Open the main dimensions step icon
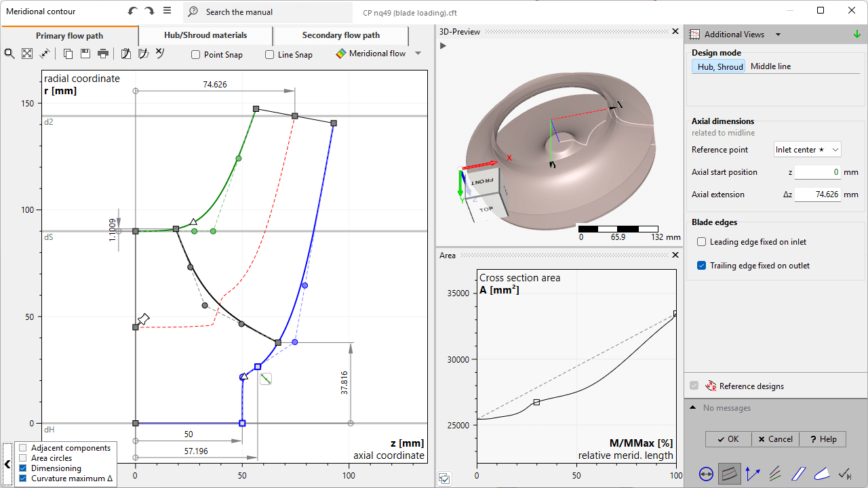Image resolution: width=868 pixels, height=488 pixels. [706, 474]
